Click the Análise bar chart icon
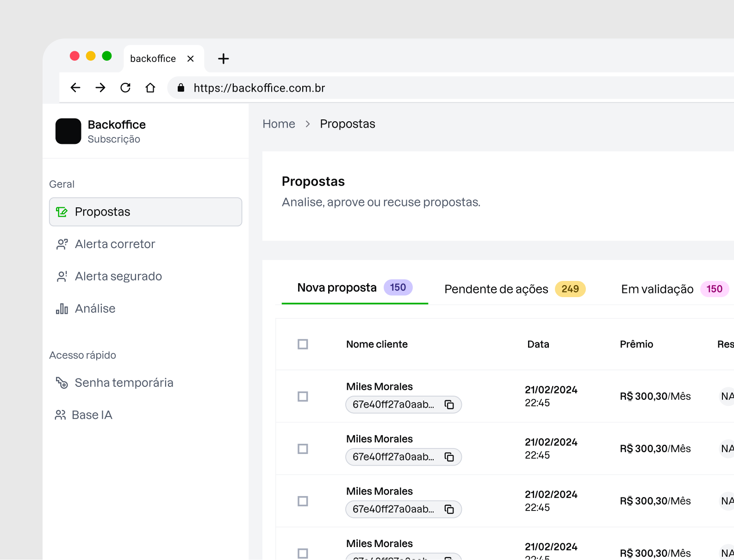Image resolution: width=734 pixels, height=560 pixels. 62,309
